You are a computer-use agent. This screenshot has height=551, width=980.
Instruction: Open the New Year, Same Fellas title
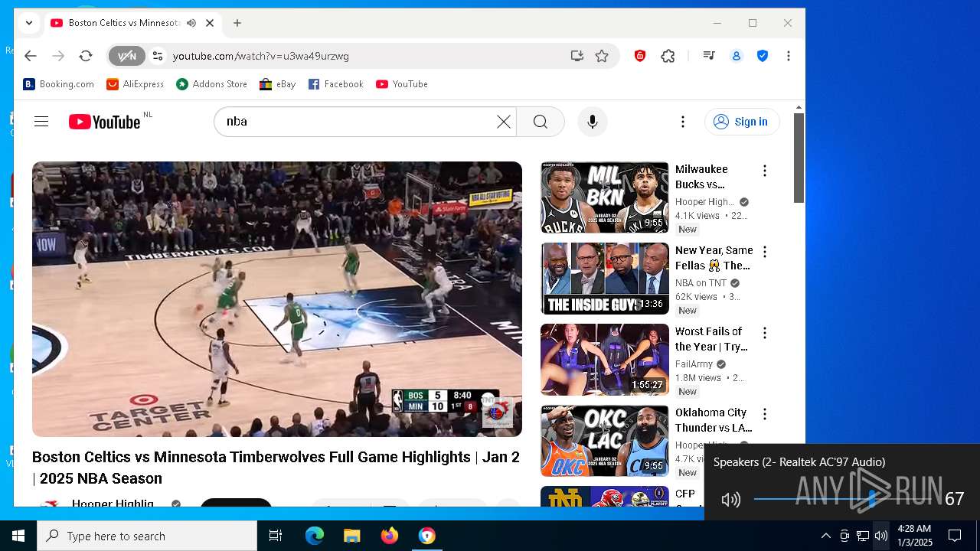[714, 258]
